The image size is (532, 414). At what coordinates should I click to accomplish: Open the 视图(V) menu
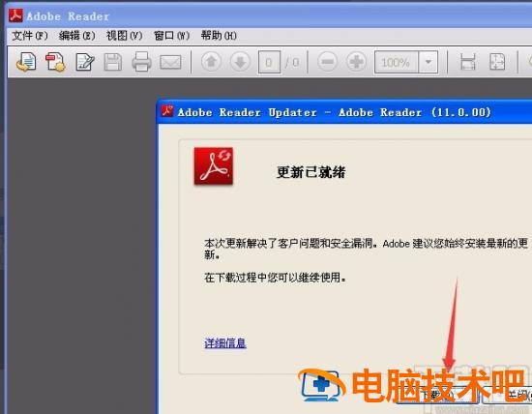124,35
